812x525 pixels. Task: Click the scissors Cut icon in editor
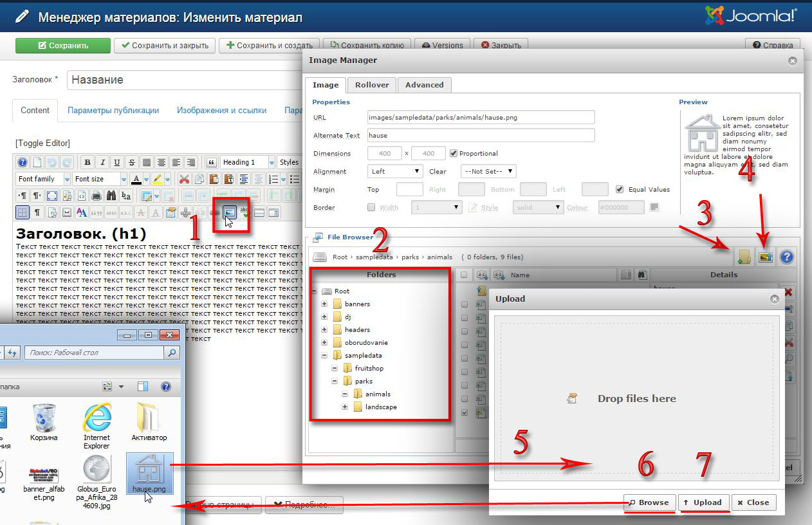(184, 179)
